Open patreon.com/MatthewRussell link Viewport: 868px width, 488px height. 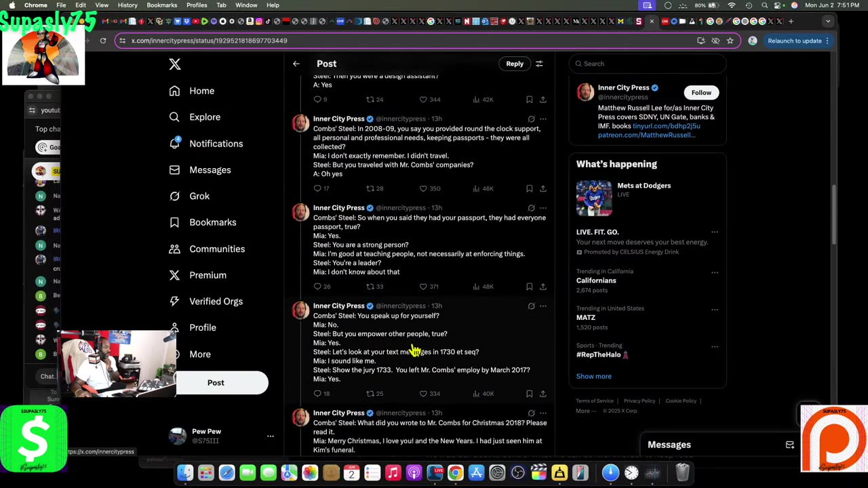[x=646, y=135]
